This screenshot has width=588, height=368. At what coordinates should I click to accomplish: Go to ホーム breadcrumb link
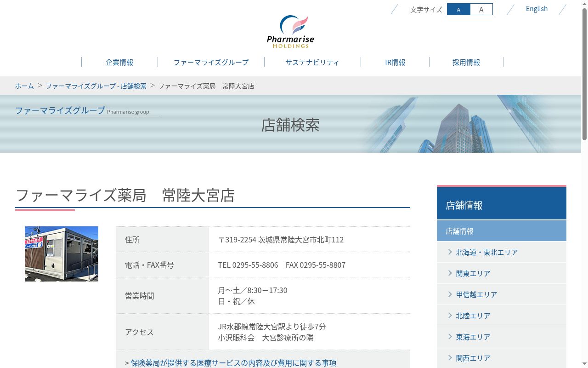pyautogui.click(x=24, y=86)
